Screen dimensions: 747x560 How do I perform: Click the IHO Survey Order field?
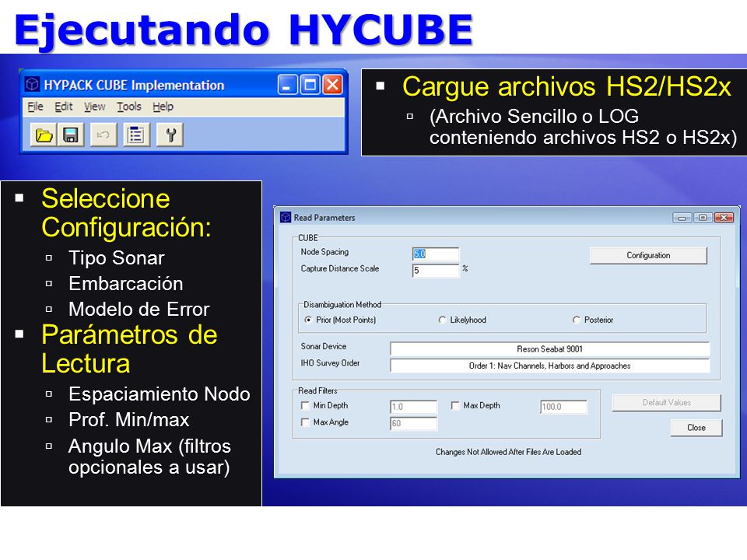(550, 366)
